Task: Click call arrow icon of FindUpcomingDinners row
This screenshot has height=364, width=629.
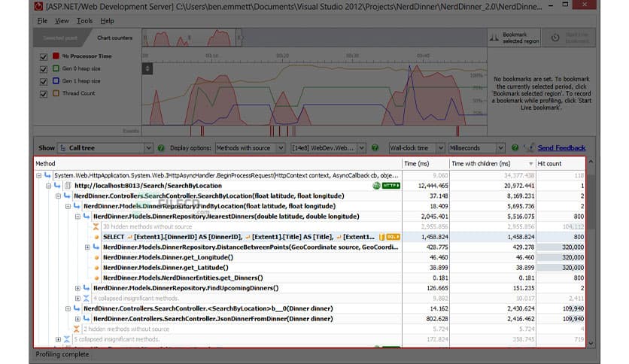Action: tap(87, 288)
